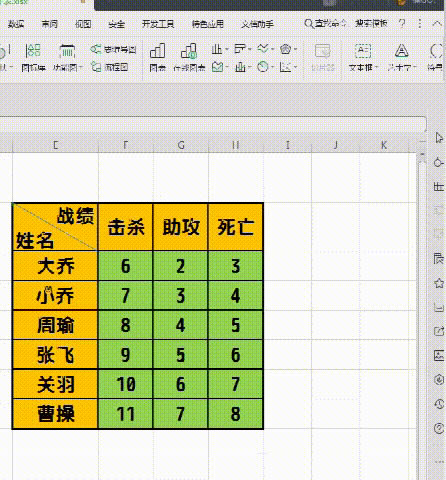
Task: Select the cell with value 10
Action: pyautogui.click(x=126, y=384)
